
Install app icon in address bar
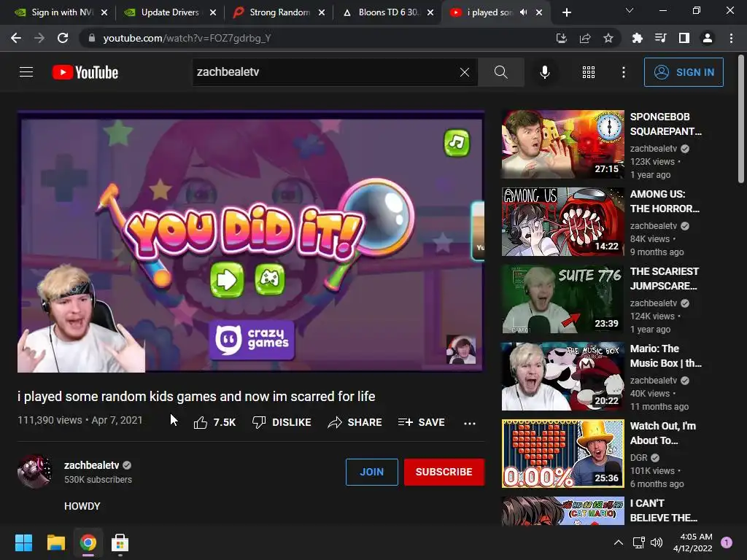click(562, 38)
